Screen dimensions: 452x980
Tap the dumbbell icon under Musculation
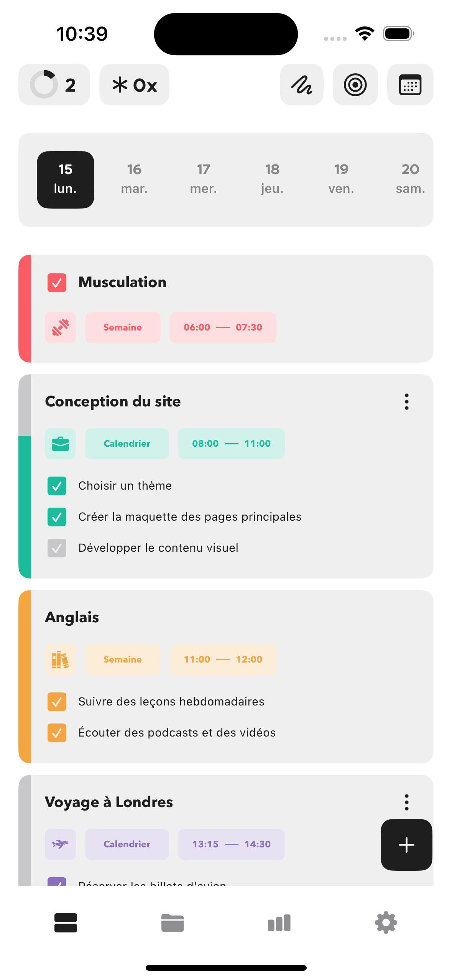[x=60, y=327]
